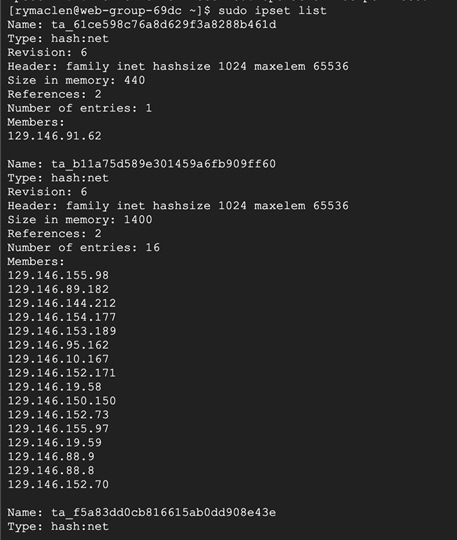
Task: Click the IP address 129.146.155.98
Action: point(58,276)
